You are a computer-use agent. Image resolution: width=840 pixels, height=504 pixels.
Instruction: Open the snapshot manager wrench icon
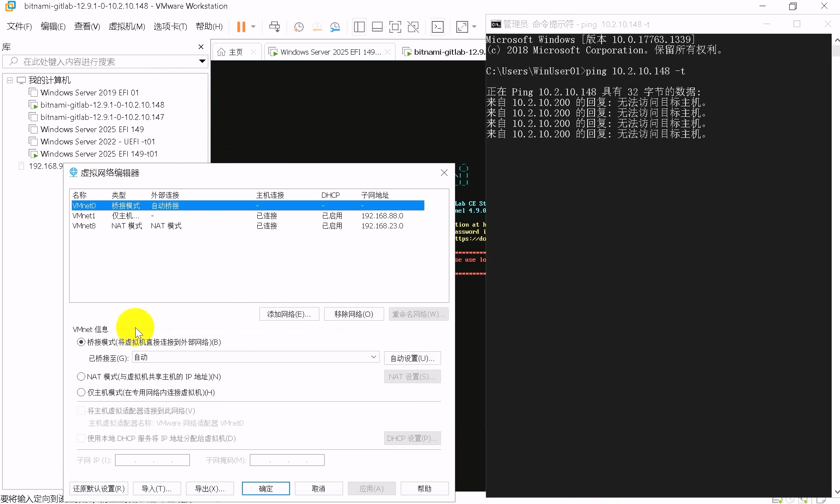pos(335,27)
